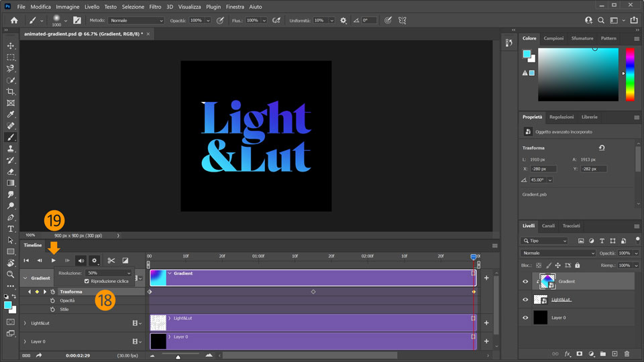
Task: Select the Move tool
Action: [x=11, y=46]
